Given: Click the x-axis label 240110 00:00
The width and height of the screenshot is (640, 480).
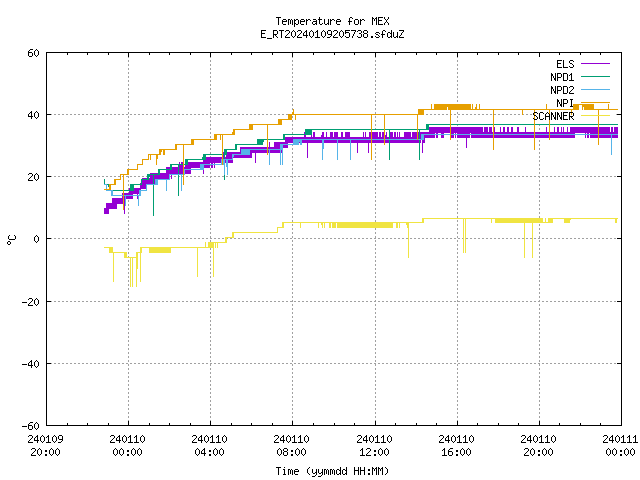Looking at the screenshot, I should tap(128, 446).
